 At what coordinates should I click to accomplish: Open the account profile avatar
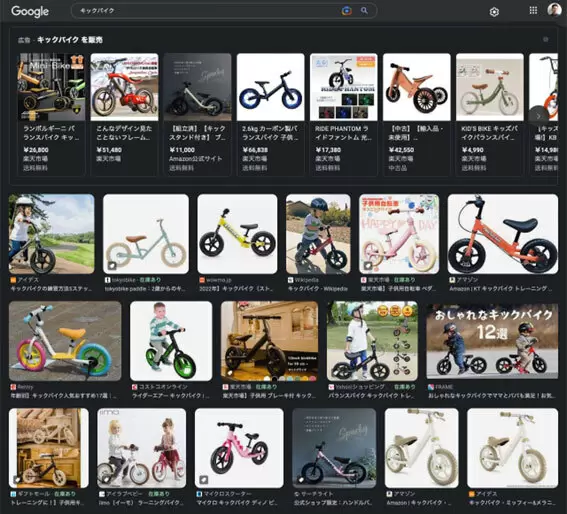(x=554, y=10)
